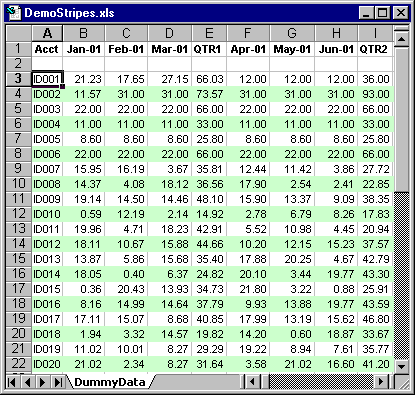Click horizontal scrollbar right arrow

[381, 382]
